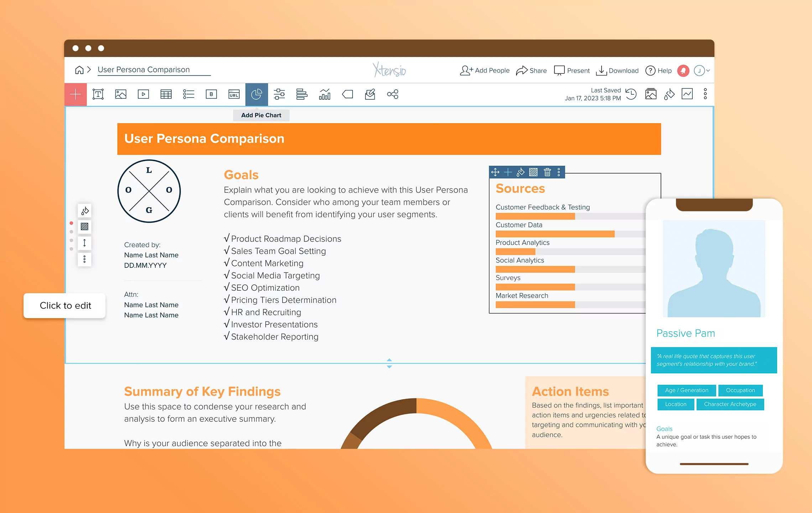Image resolution: width=812 pixels, height=513 pixels.
Task: Add an image module from toolbar
Action: pyautogui.click(x=121, y=94)
